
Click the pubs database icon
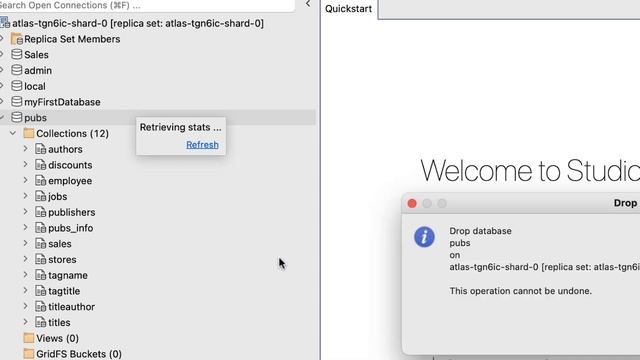click(x=17, y=118)
